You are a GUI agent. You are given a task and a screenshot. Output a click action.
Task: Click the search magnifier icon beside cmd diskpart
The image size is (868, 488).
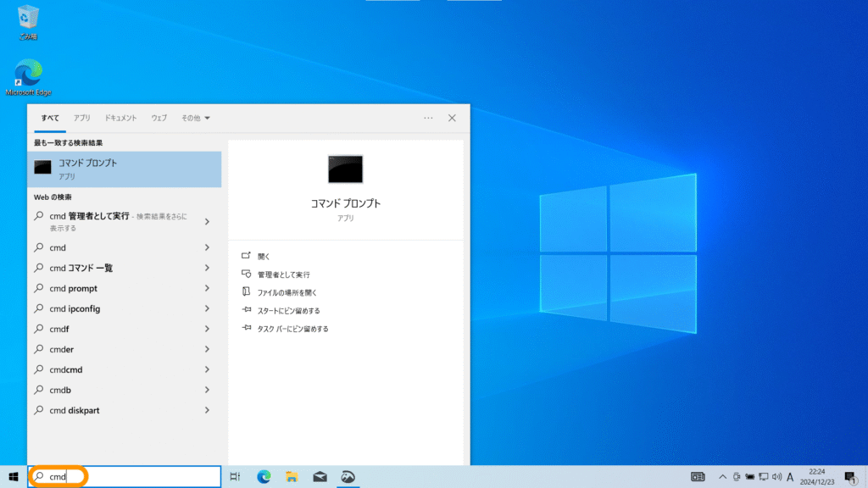(x=39, y=410)
